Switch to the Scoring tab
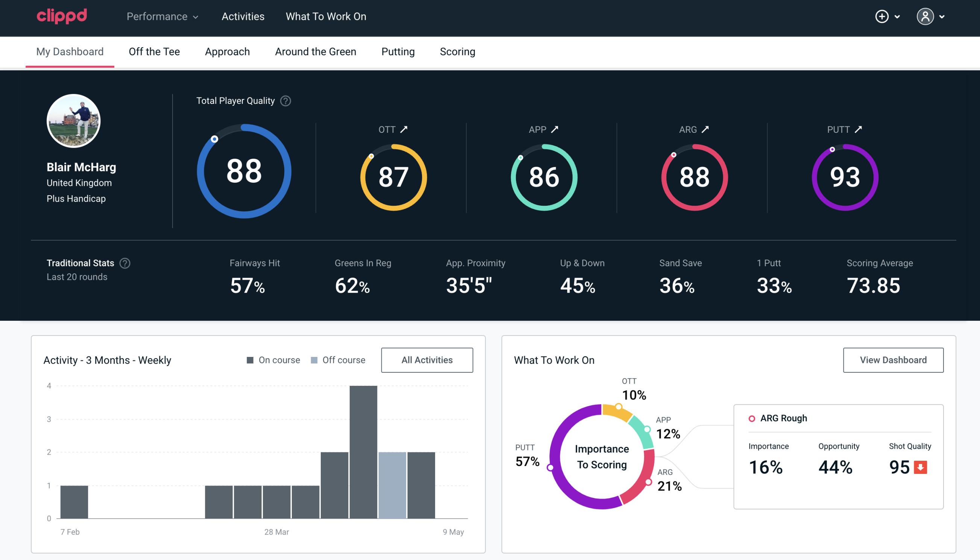 (x=458, y=51)
